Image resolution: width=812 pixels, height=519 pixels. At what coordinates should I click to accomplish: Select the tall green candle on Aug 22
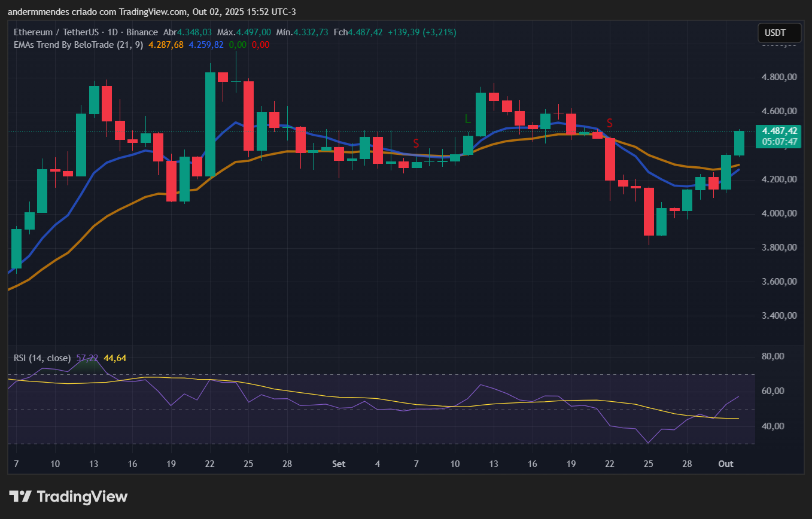coord(210,124)
